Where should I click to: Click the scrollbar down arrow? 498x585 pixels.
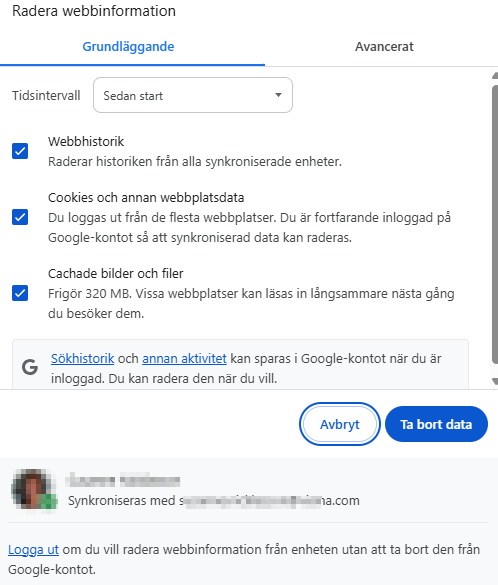(495, 381)
